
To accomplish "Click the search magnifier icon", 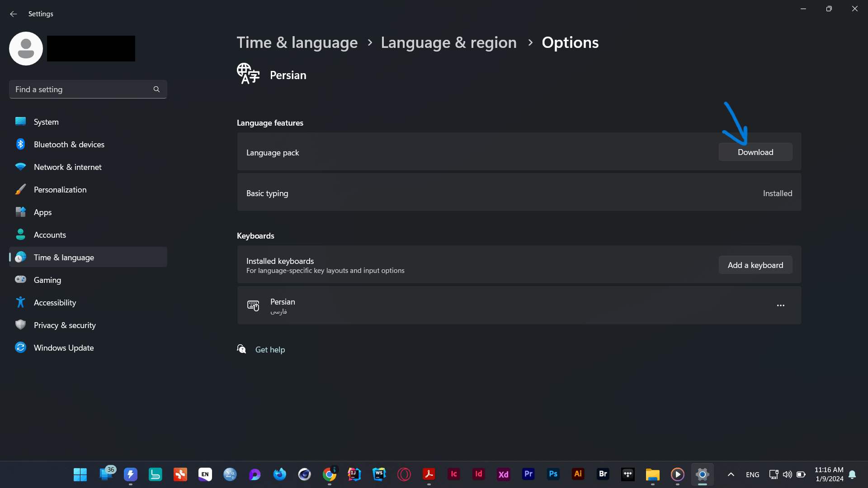I will point(156,89).
